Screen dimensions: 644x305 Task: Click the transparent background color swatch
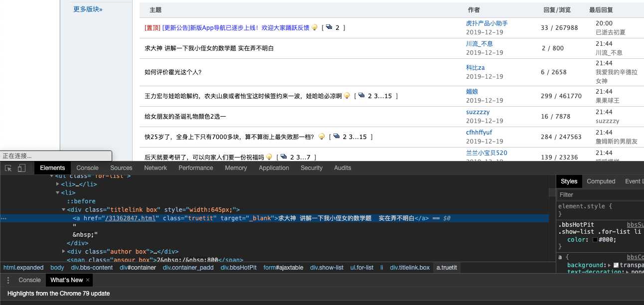pos(616,265)
